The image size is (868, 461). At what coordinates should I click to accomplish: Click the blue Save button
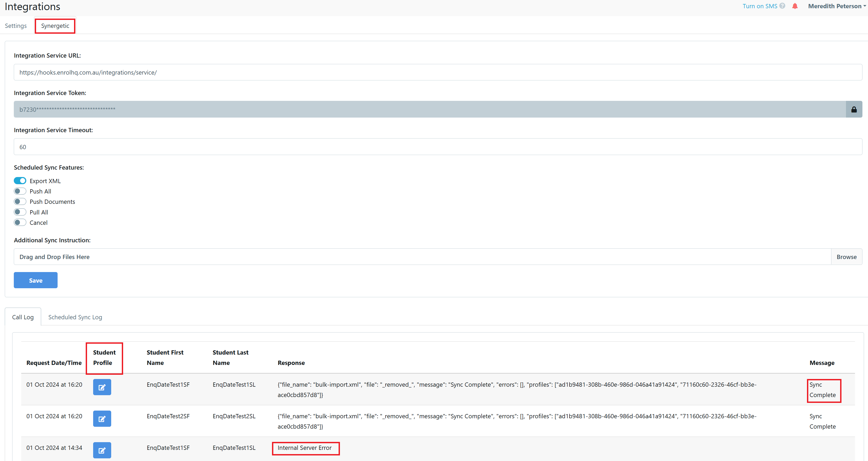click(x=35, y=280)
